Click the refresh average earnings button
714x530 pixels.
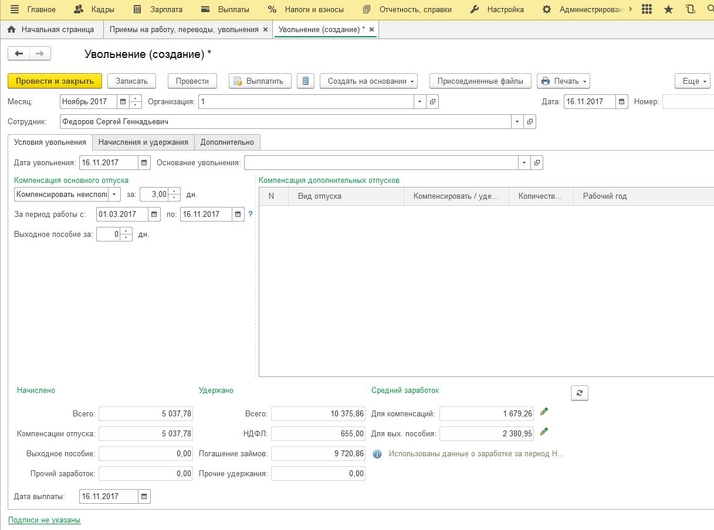click(x=579, y=394)
